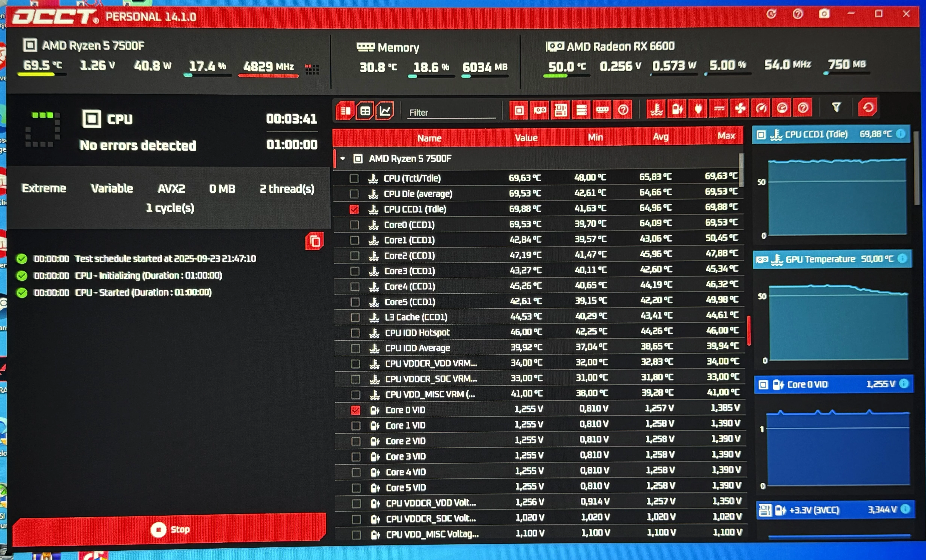This screenshot has width=926, height=560.
Task: Reset sensor min/max values with the refresh icon
Action: point(868,108)
